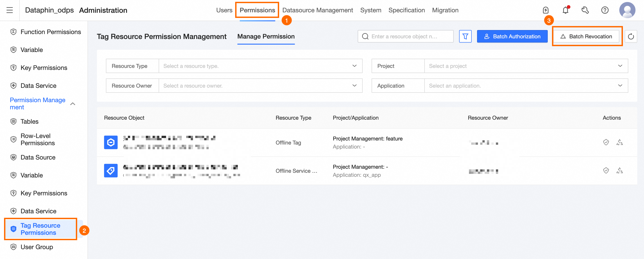This screenshot has width=644, height=259.
Task: Toggle the filter funnel button
Action: point(465,37)
